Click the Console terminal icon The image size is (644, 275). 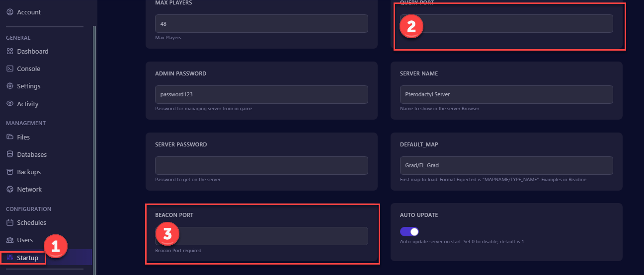click(10, 69)
